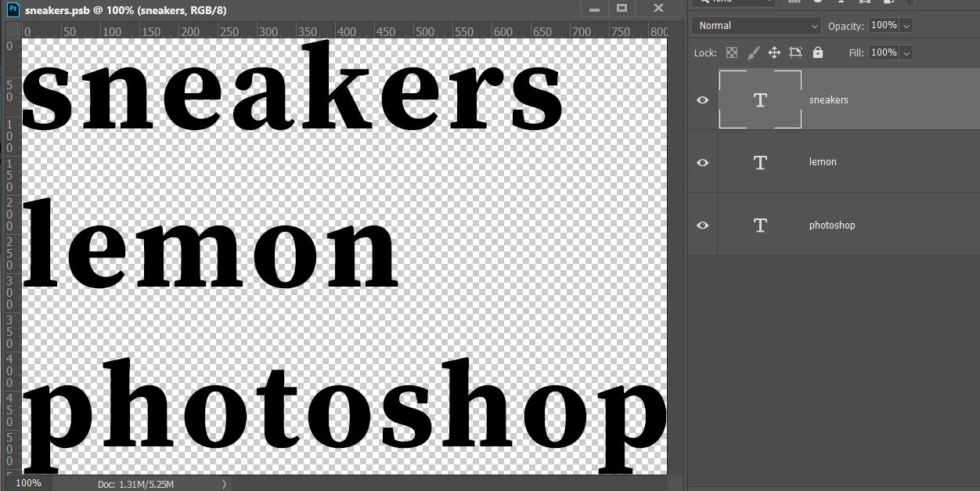Screen dimensions: 980x491
Task: Click the Opacity 100% value field
Action: [x=884, y=26]
